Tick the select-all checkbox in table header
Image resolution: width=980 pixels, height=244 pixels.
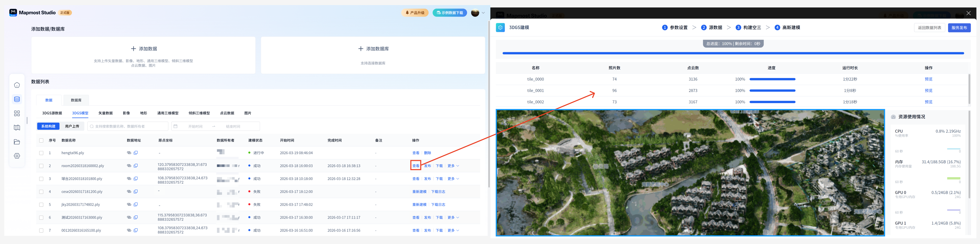coord(42,140)
